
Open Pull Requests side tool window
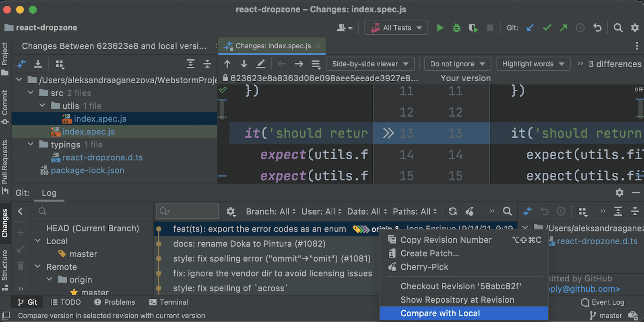[x=5, y=167]
